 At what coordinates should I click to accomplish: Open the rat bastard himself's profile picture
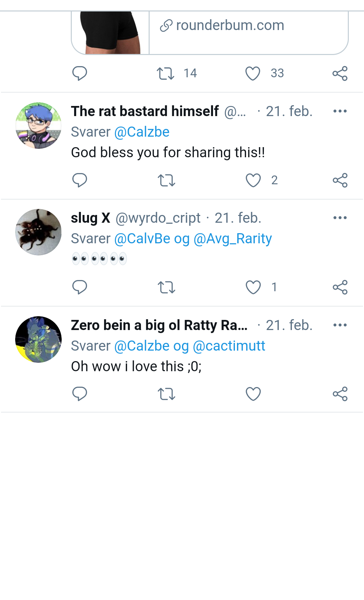point(38,126)
